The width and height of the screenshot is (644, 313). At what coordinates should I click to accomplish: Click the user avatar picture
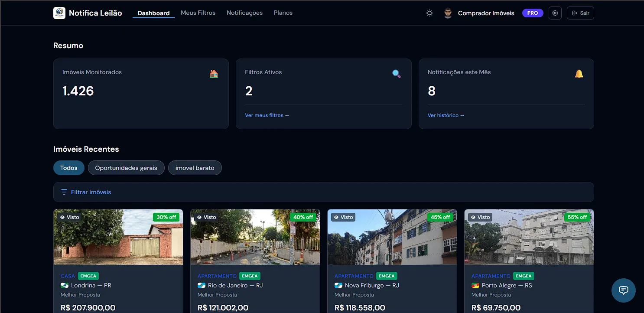click(448, 13)
